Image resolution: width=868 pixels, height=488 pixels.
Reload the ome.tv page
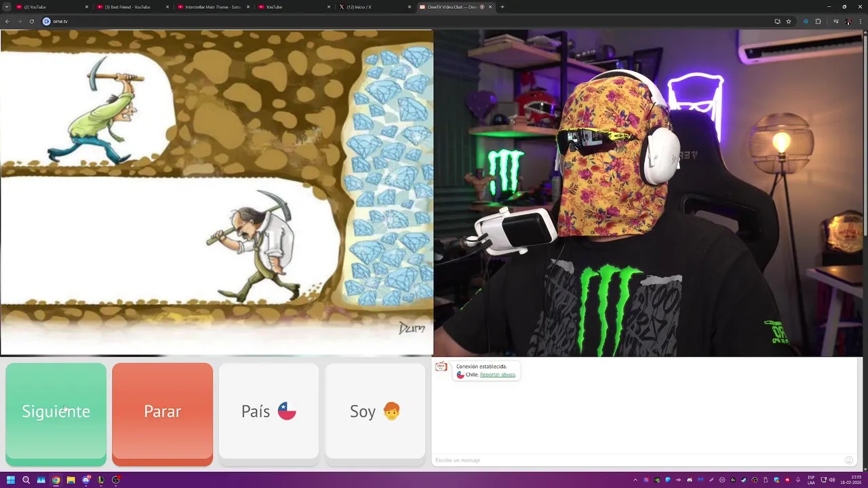31,21
